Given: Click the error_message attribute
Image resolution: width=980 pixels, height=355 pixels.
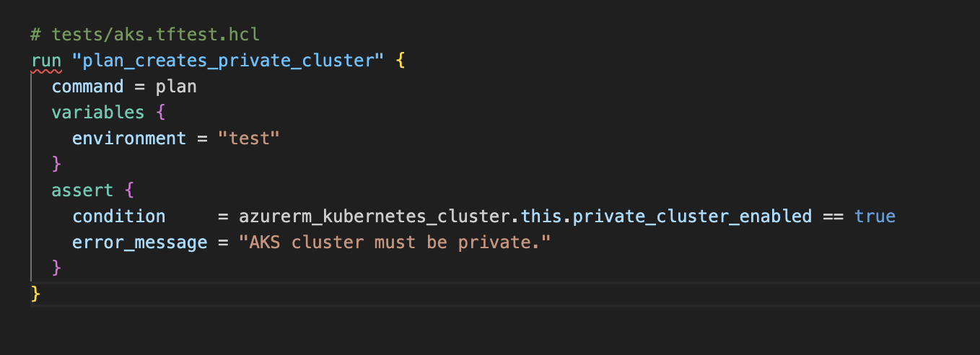Looking at the screenshot, I should [140, 242].
